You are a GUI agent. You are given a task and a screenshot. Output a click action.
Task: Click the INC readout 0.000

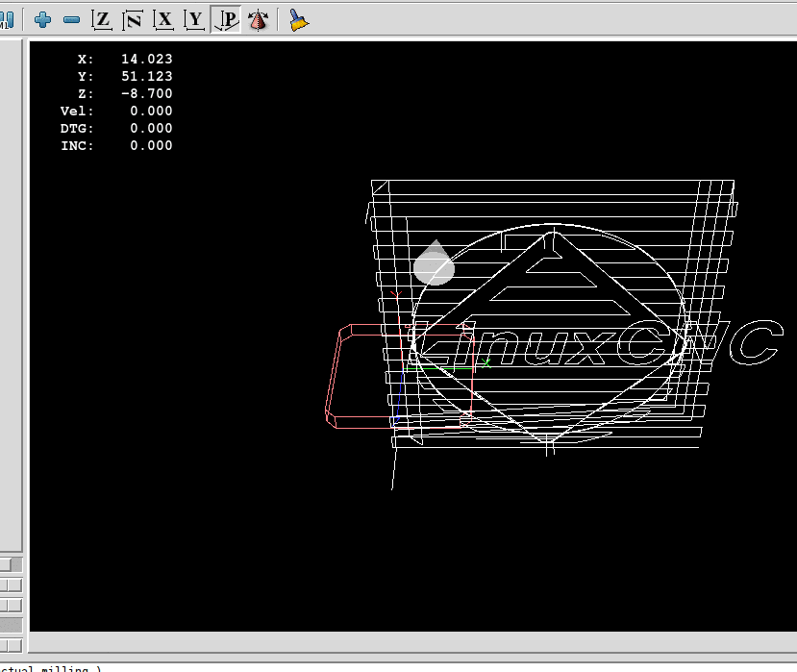pyautogui.click(x=151, y=145)
